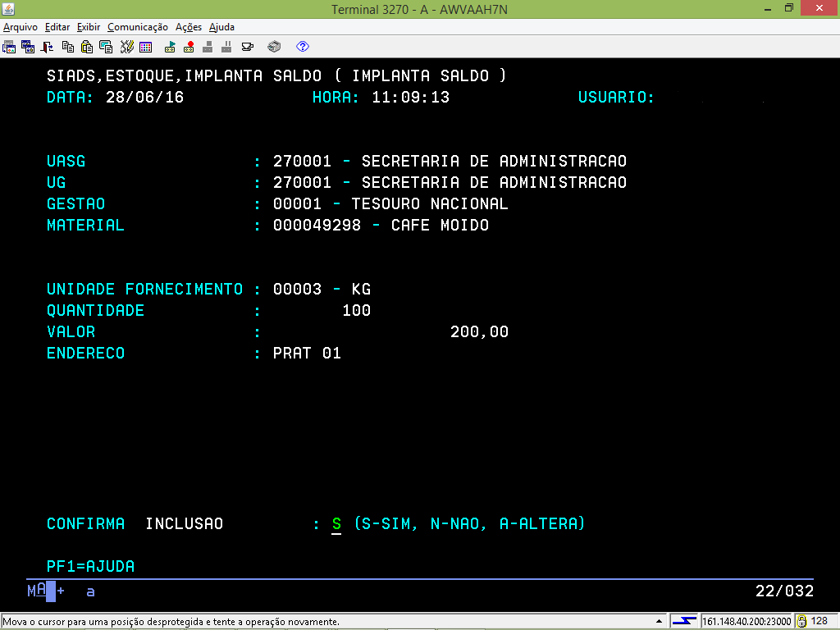Open the settings tools icon

127,47
